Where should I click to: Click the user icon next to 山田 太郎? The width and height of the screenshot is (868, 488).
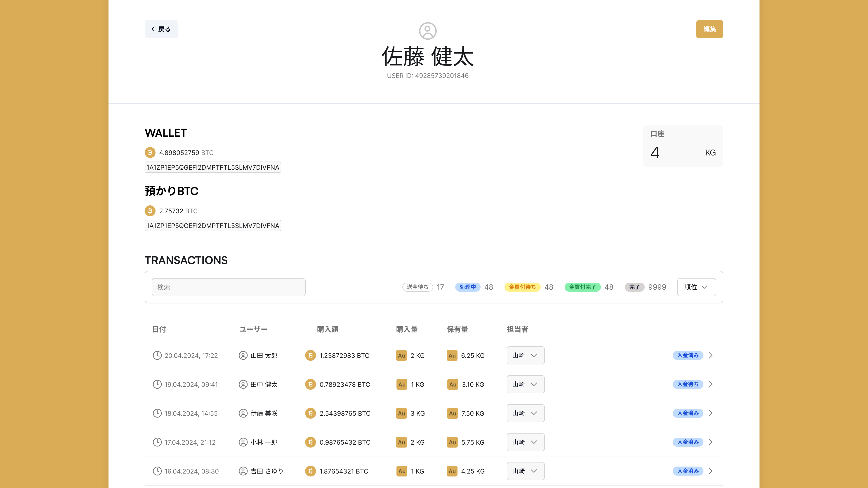243,355
